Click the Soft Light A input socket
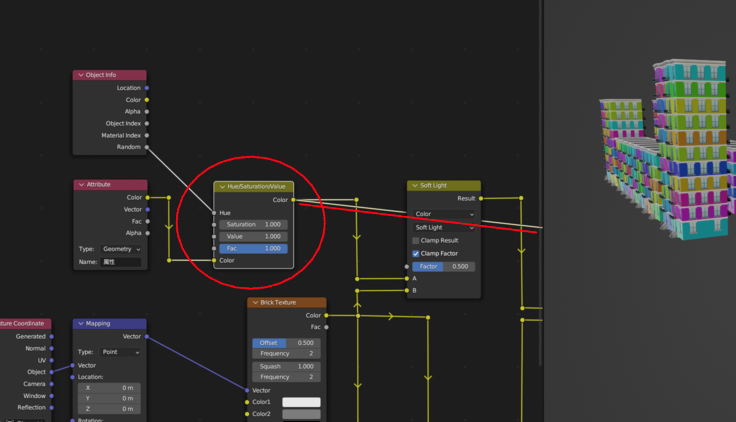Screen dimensions: 736x422 (407, 279)
